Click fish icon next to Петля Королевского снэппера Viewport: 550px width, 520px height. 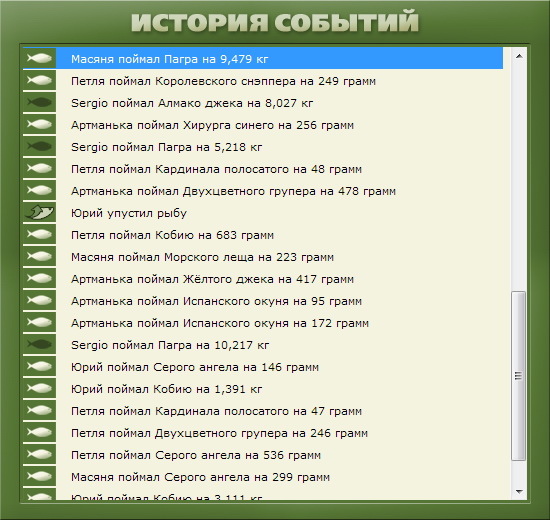pyautogui.click(x=39, y=80)
